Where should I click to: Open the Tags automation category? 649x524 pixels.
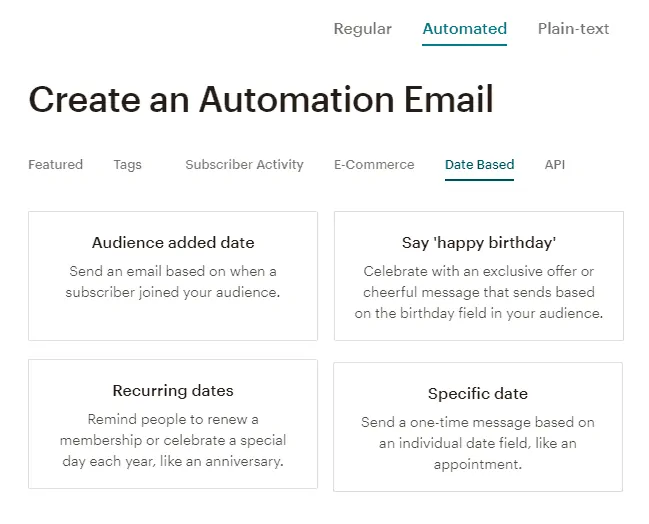coord(127,164)
